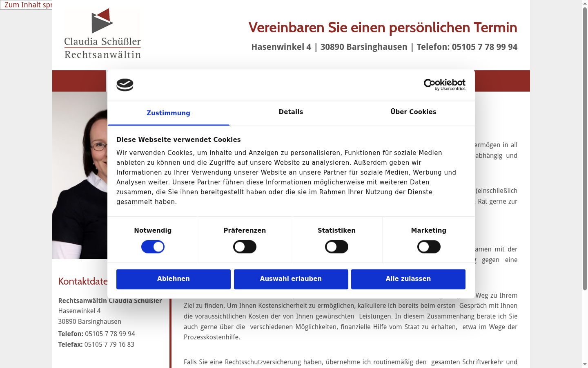Screen dimensions: 588x368
Task: Click the page scrollbar up arrow
Action: click(585, 3)
